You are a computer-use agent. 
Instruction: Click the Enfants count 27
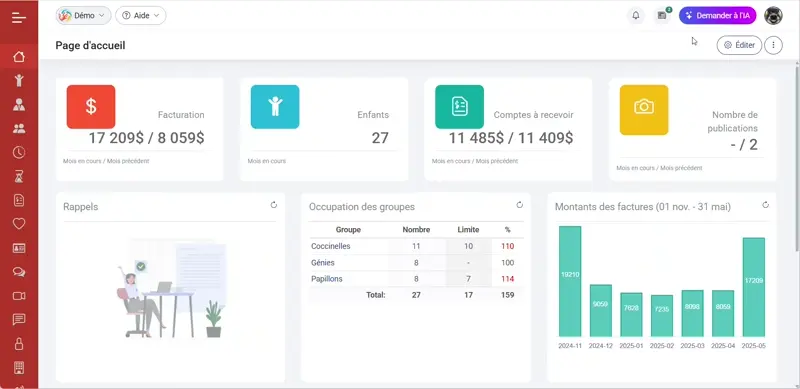click(x=380, y=138)
